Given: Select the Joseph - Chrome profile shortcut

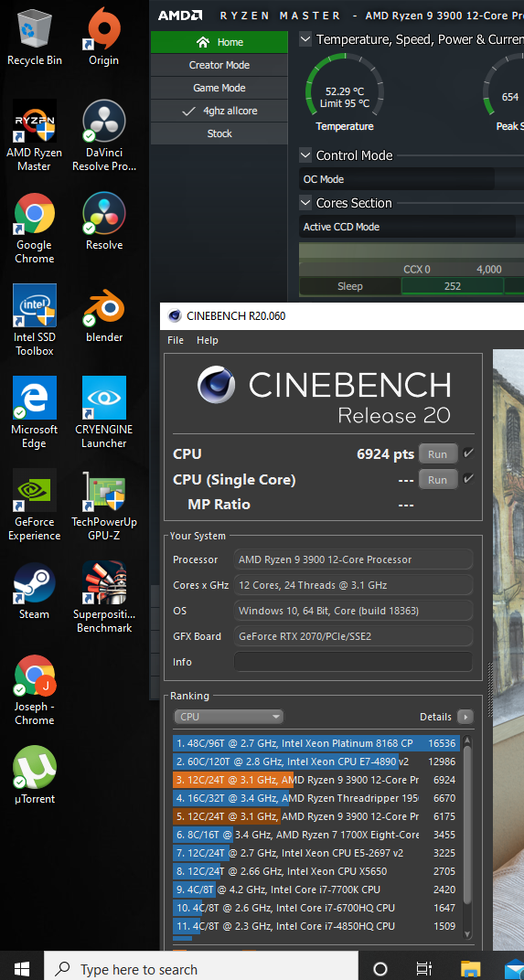Looking at the screenshot, I should (x=35, y=689).
